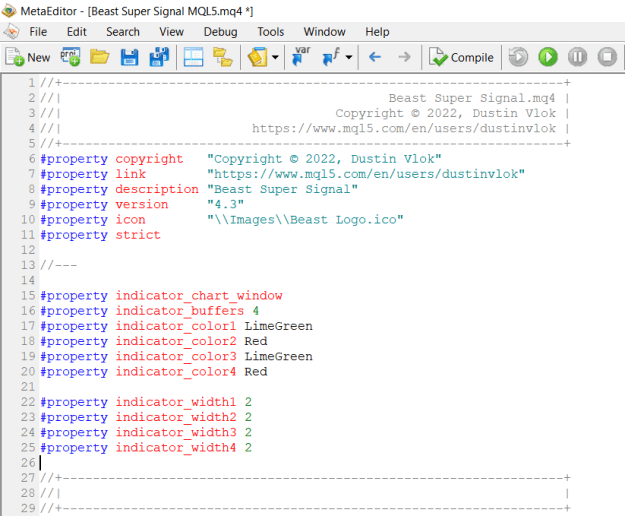625x516 pixels.
Task: Open the Debug menu
Action: (220, 32)
